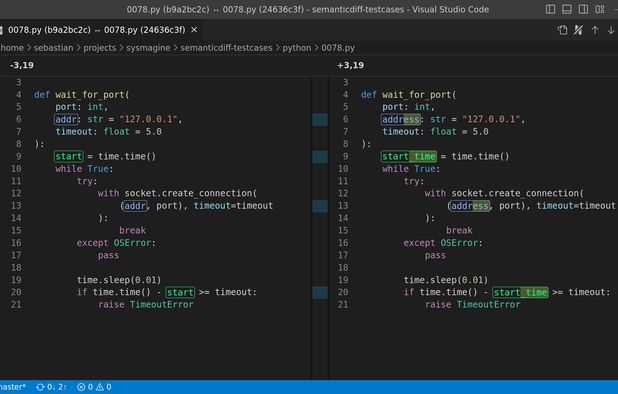
Task: Click the blue change marker beside line 9
Action: point(320,156)
